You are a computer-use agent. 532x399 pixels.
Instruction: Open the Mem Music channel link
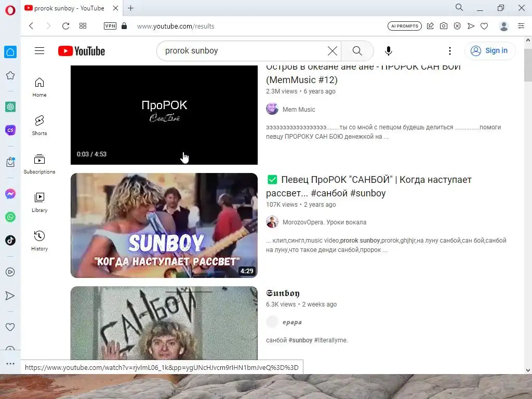tap(299, 110)
